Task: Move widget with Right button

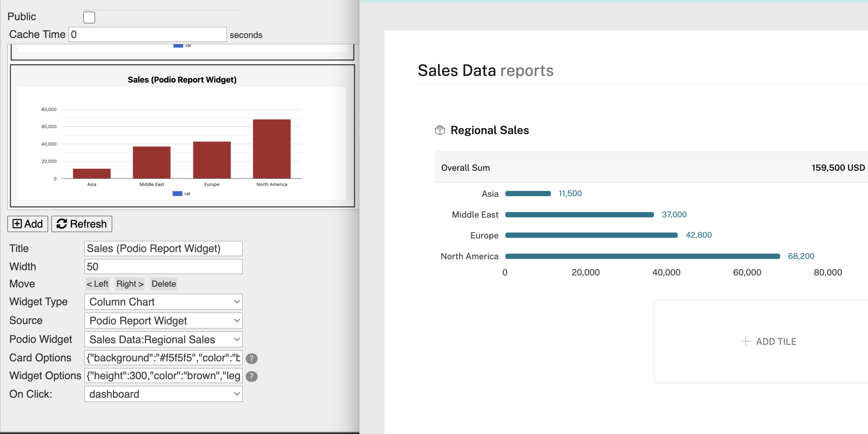Action: point(130,284)
